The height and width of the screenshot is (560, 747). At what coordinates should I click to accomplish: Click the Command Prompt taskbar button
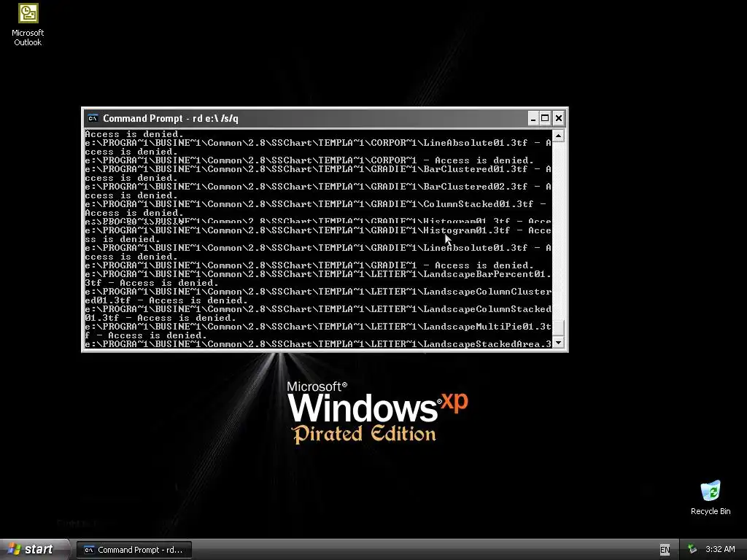click(134, 550)
